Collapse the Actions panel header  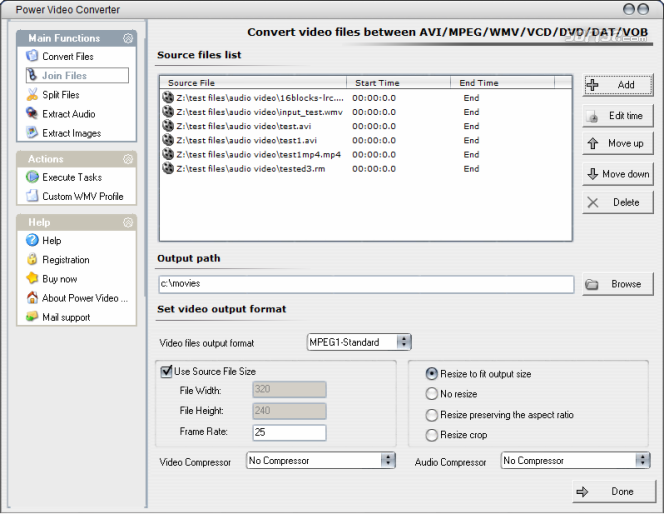[x=128, y=159]
